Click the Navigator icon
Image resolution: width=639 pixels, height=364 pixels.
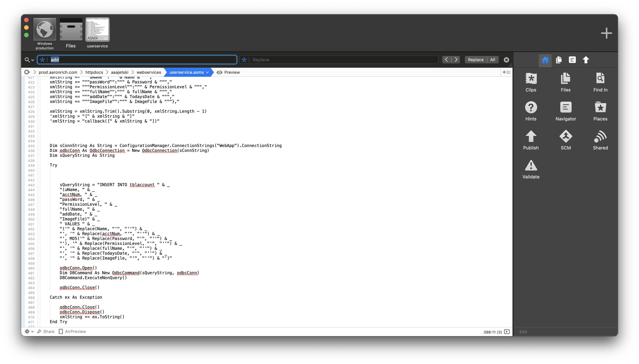click(566, 108)
